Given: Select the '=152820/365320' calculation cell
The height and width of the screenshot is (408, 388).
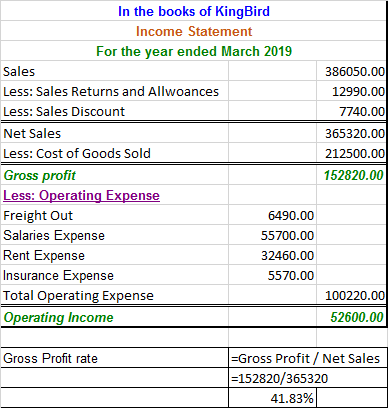Looking at the screenshot, I should click(308, 378).
